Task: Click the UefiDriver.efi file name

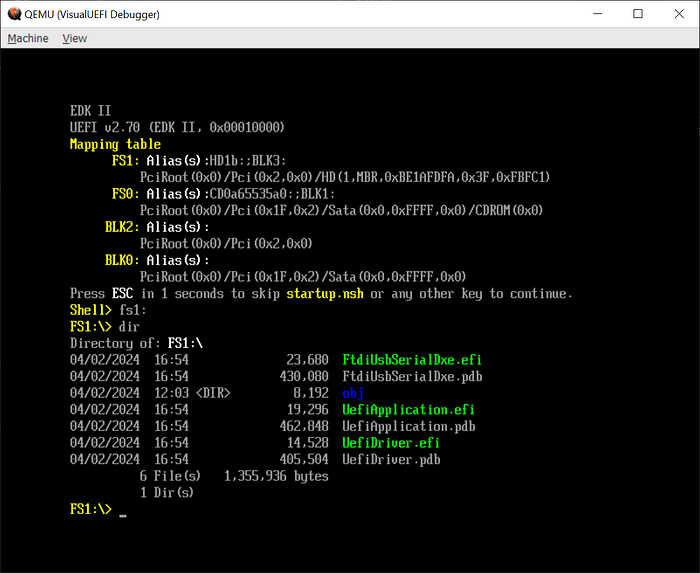Action: pyautogui.click(x=391, y=443)
